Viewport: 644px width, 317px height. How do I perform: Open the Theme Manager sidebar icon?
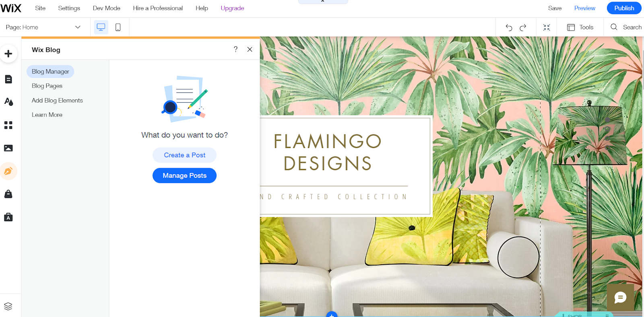click(8, 102)
